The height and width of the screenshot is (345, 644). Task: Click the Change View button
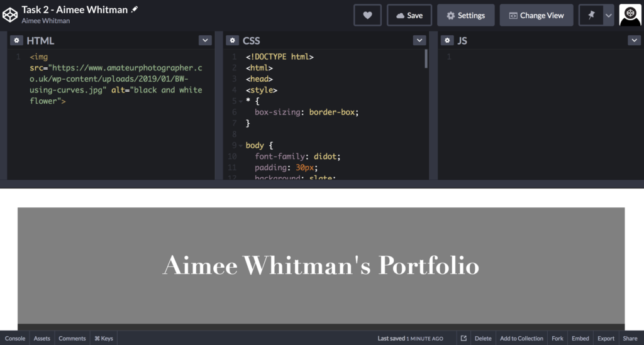pos(536,15)
